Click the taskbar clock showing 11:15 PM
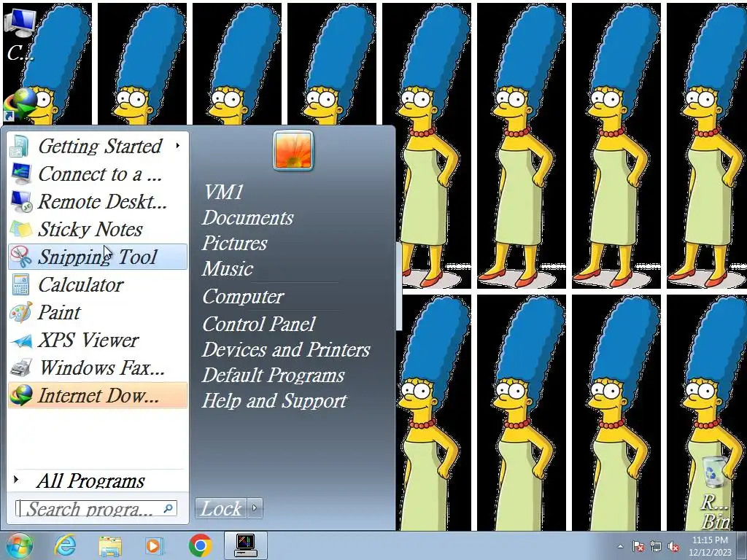 tap(710, 546)
